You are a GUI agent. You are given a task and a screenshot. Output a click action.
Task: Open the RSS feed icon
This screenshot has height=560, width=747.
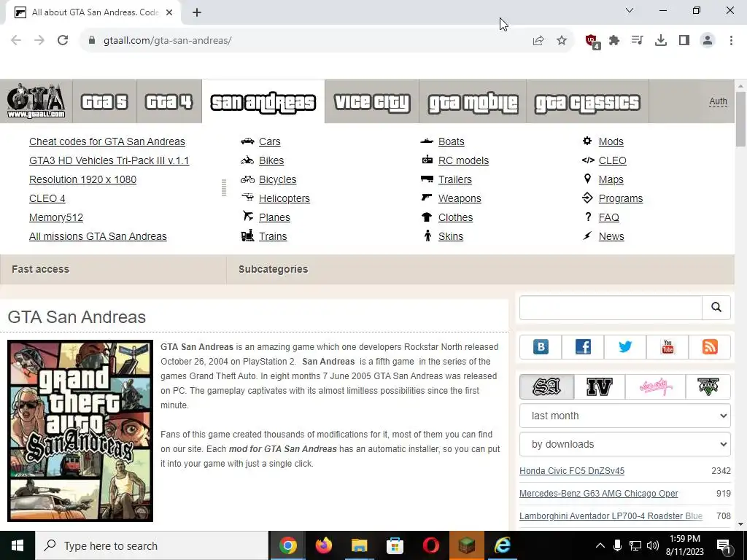coord(710,346)
